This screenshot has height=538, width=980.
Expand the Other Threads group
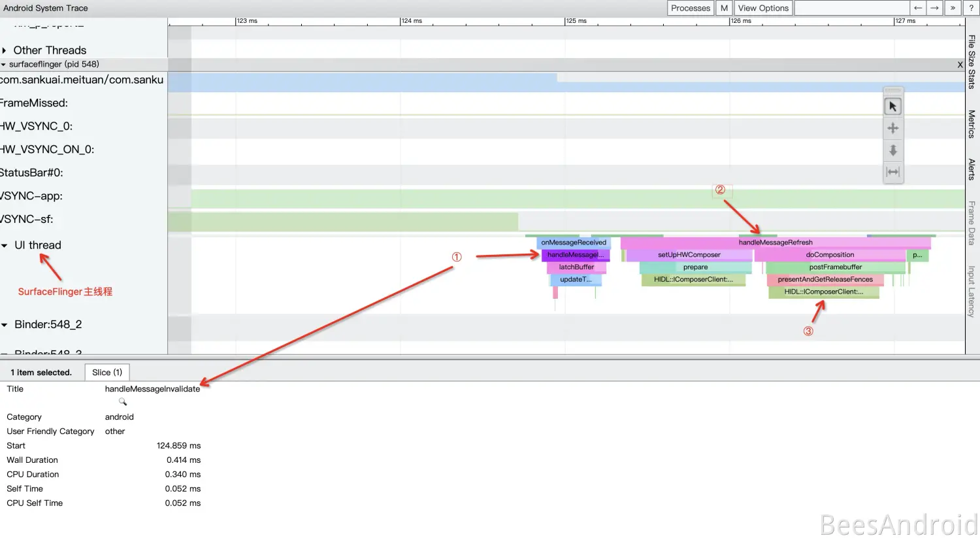tap(5, 50)
